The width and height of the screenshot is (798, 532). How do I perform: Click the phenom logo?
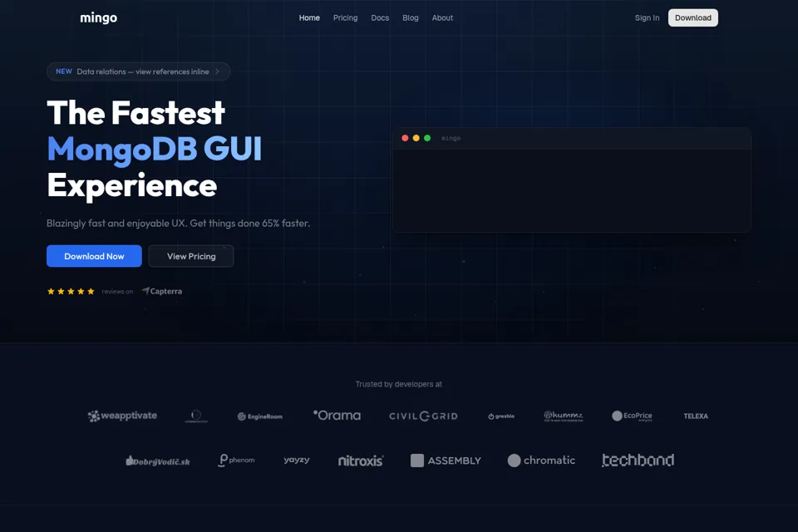236,461
